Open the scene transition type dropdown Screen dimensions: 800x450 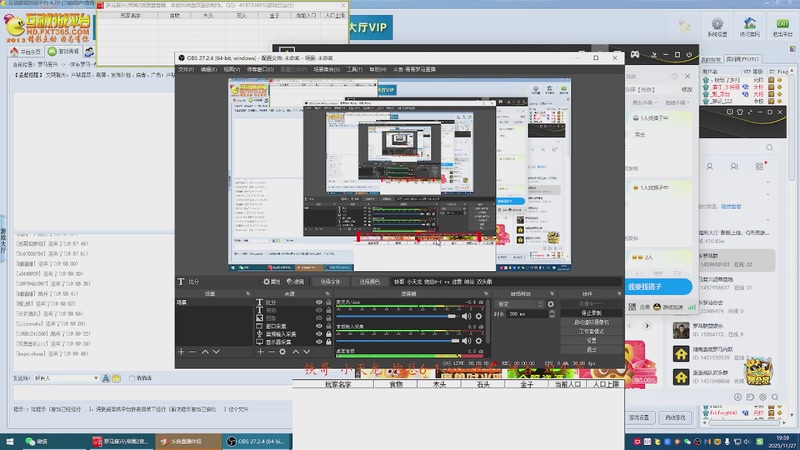click(x=519, y=304)
